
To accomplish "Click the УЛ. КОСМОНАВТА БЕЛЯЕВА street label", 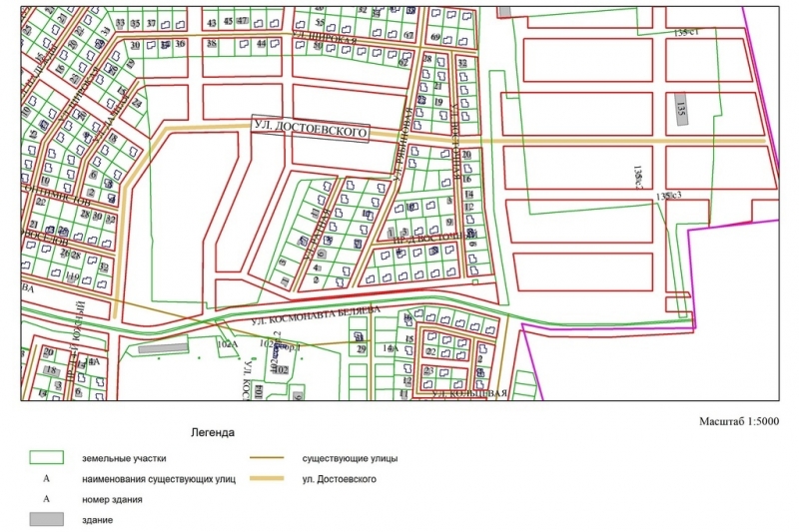I will (x=316, y=316).
